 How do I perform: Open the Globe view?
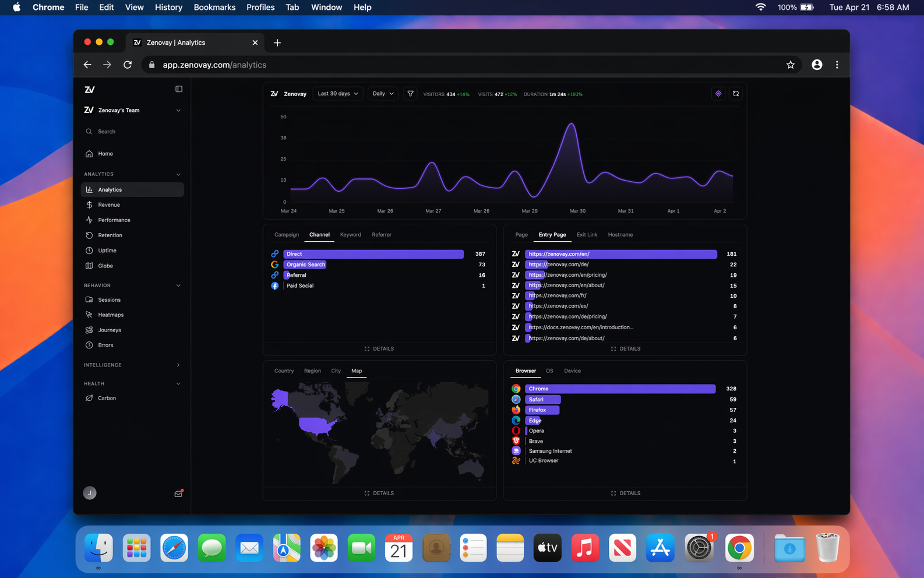[132, 266]
